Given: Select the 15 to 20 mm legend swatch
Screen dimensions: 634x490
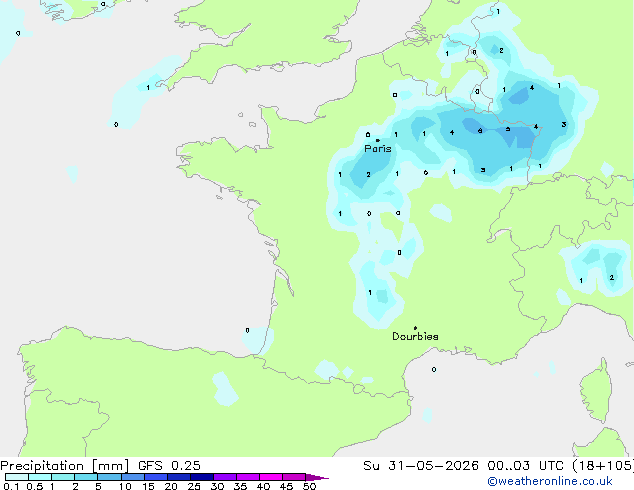Looking at the screenshot, I should (155, 477).
